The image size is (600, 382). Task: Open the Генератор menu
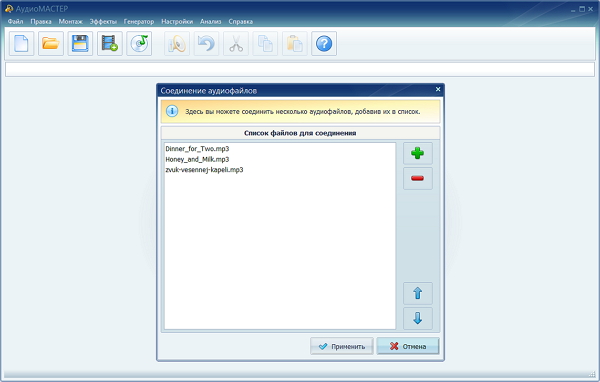[139, 21]
